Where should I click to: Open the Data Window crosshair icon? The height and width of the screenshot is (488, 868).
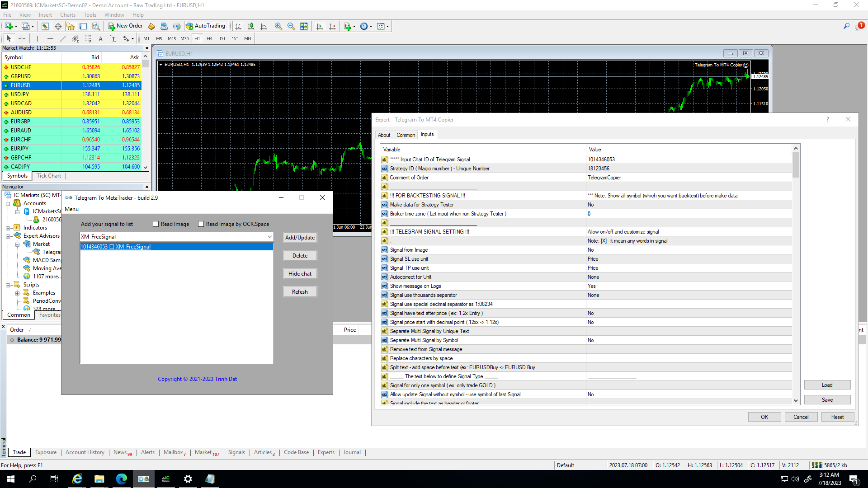point(58,26)
